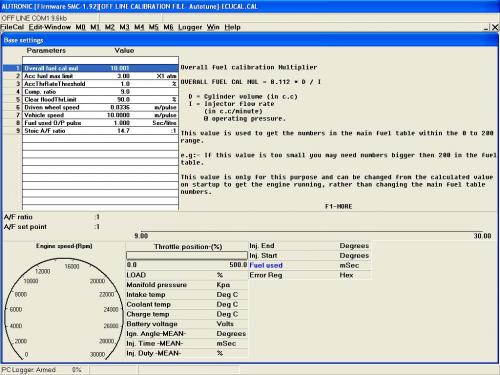
Task: Click the Driven wheel speed value field
Action: (x=120, y=107)
